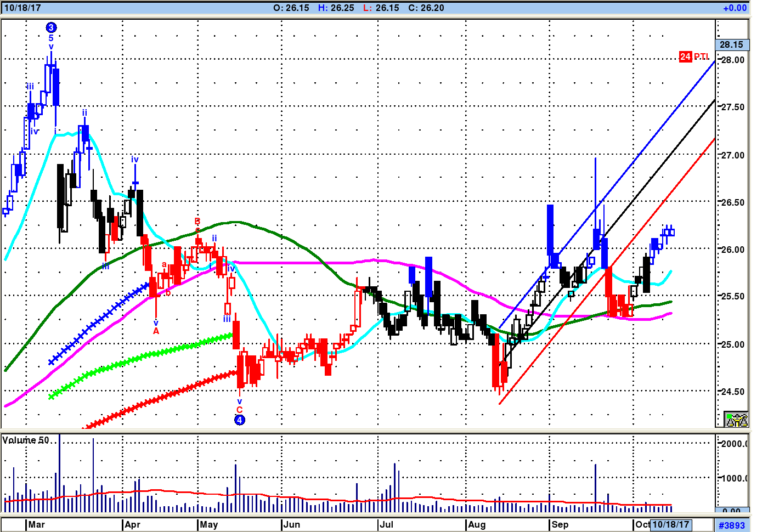The image size is (768, 532).
Task: Select the circled 3 wave label
Action: [x=51, y=27]
